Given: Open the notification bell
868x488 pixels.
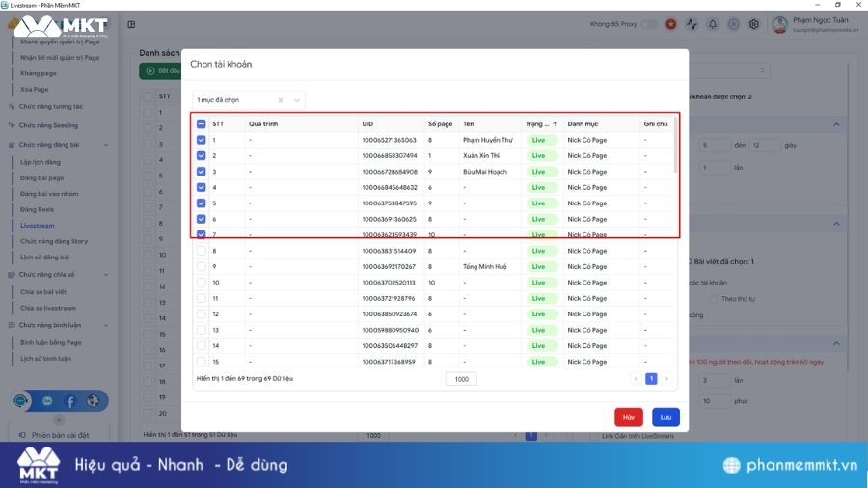Looking at the screenshot, I should click(x=713, y=24).
